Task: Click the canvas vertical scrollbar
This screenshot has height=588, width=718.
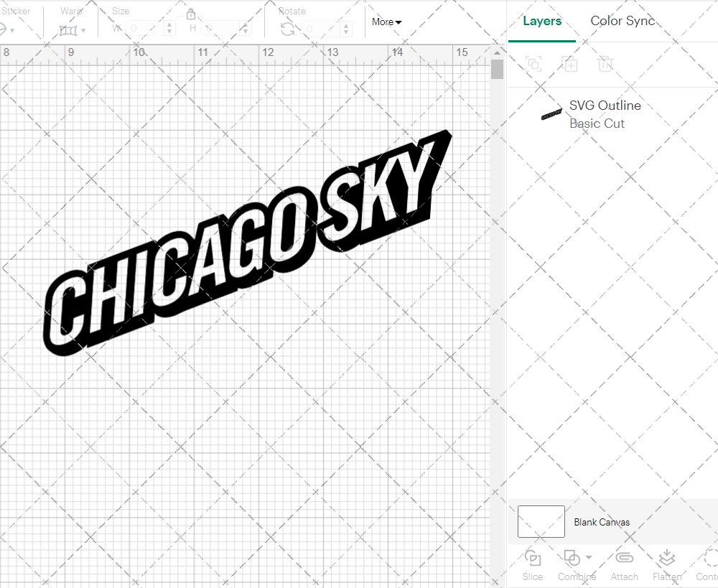Action: coord(496,68)
